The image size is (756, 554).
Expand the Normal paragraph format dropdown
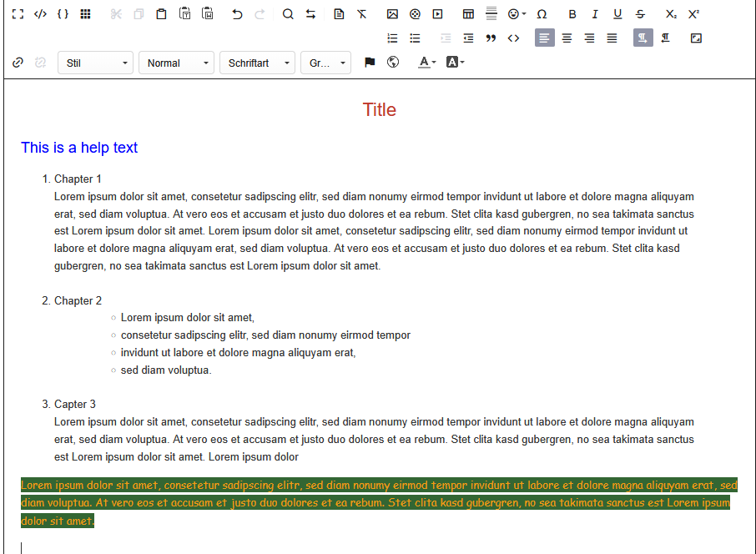coord(176,63)
